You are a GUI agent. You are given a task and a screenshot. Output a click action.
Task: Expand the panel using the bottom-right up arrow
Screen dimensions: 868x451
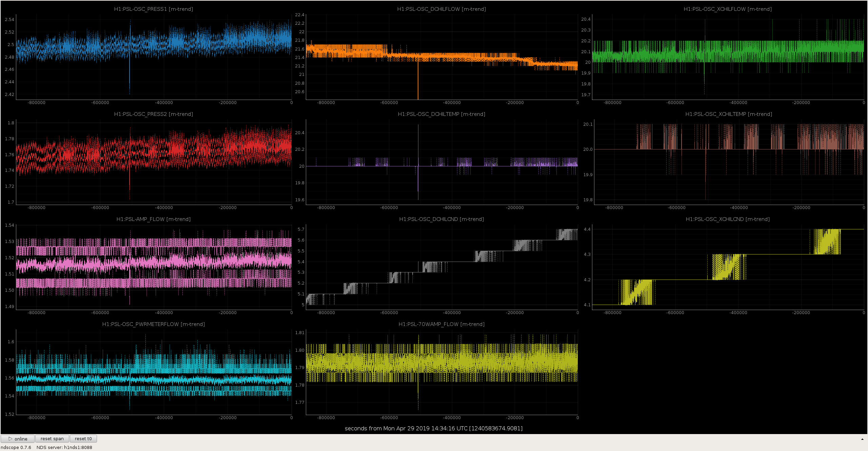[862, 439]
